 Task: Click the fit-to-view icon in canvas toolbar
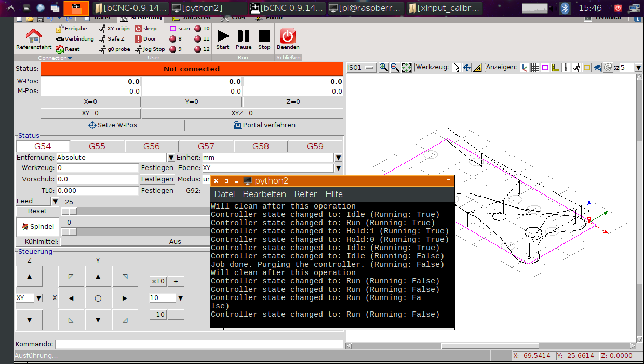coord(407,68)
